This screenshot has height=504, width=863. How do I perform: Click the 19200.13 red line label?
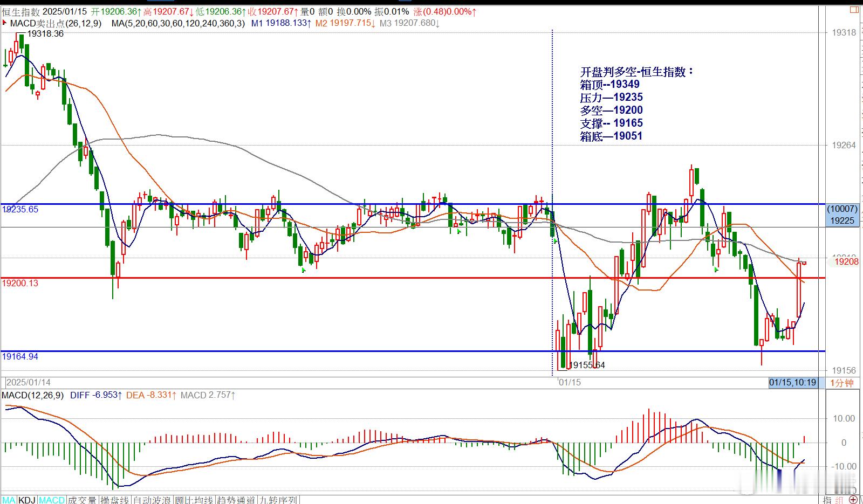(x=20, y=283)
